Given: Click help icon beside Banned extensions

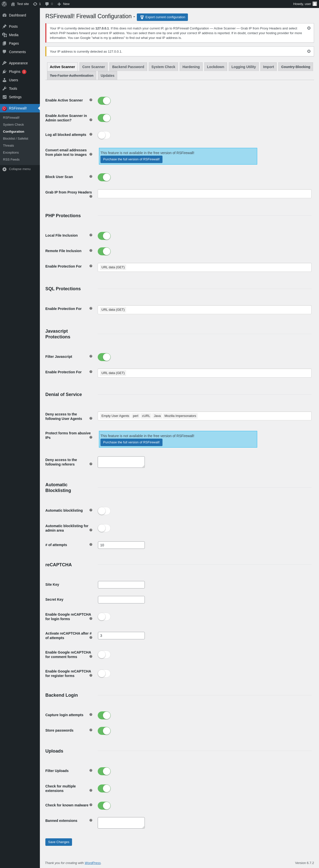Looking at the screenshot, I should 91,820.
